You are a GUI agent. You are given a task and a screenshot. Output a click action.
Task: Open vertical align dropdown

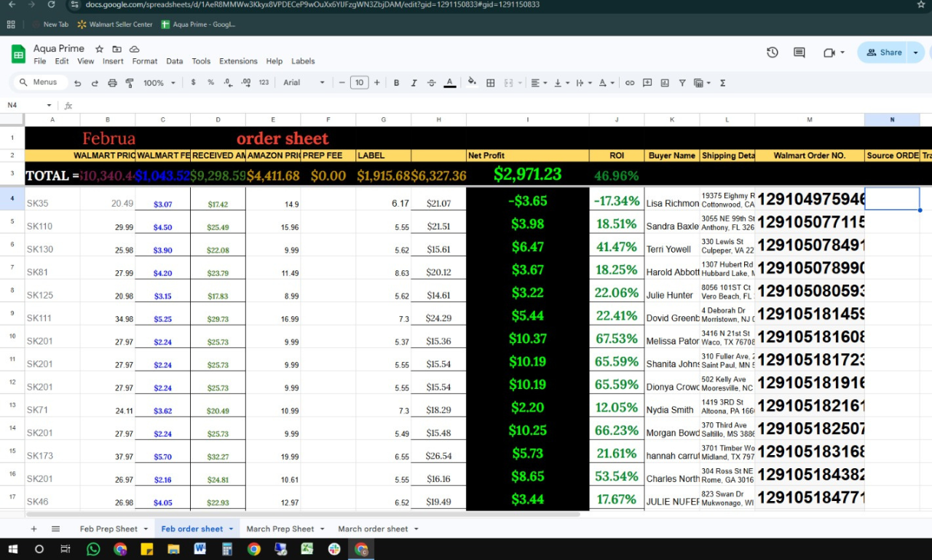(x=561, y=83)
